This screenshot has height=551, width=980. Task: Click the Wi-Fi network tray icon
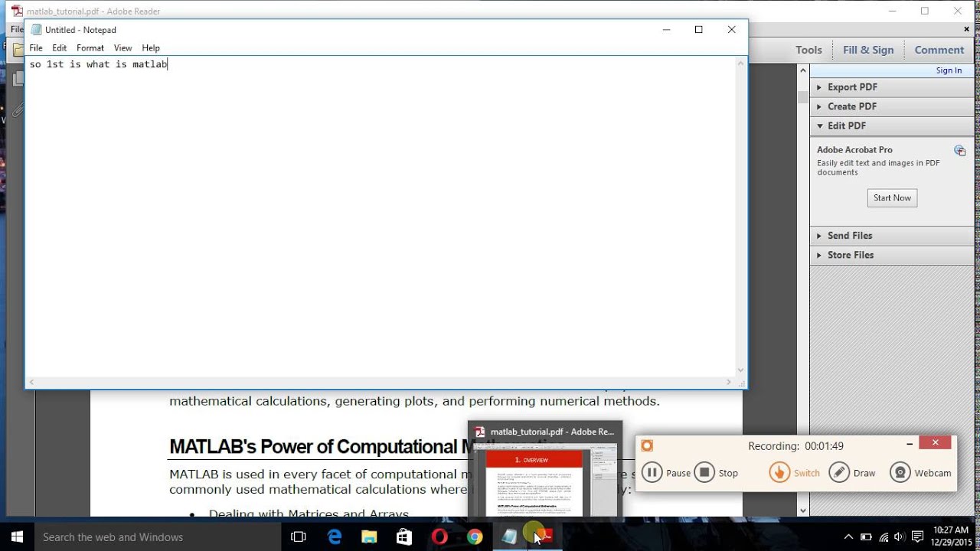coord(884,537)
